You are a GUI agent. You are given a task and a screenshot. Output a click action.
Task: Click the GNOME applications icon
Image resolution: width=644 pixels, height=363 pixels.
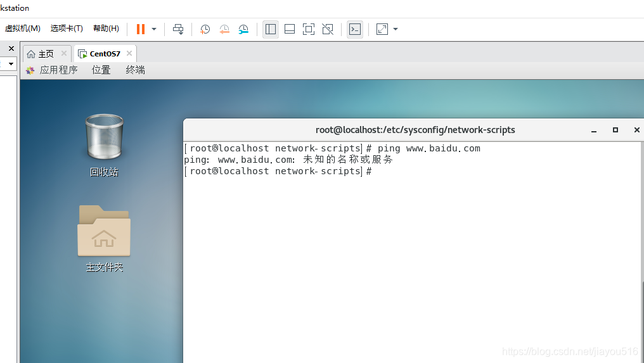[x=30, y=70]
